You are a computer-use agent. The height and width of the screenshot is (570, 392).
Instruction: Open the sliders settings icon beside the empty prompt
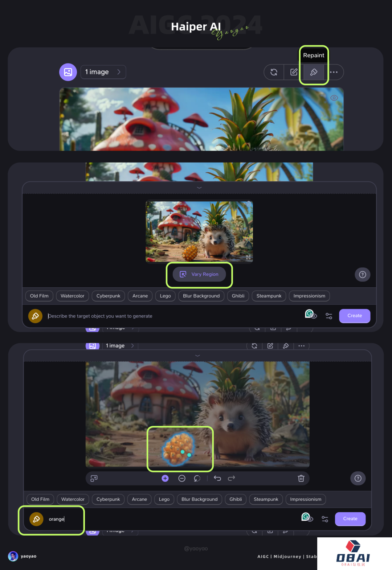coord(329,316)
